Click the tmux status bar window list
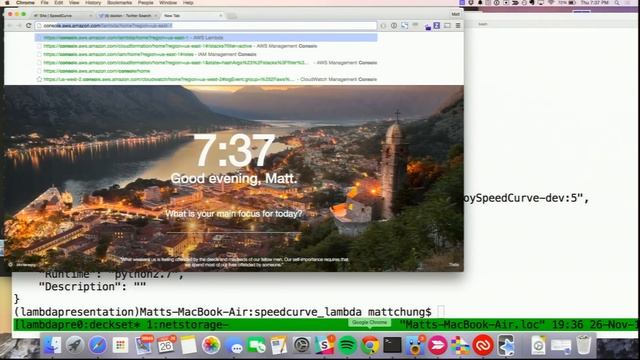This screenshot has height=360, width=640. (122, 325)
